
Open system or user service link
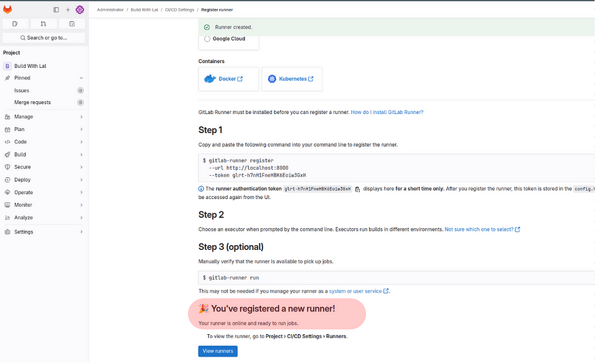point(358,291)
